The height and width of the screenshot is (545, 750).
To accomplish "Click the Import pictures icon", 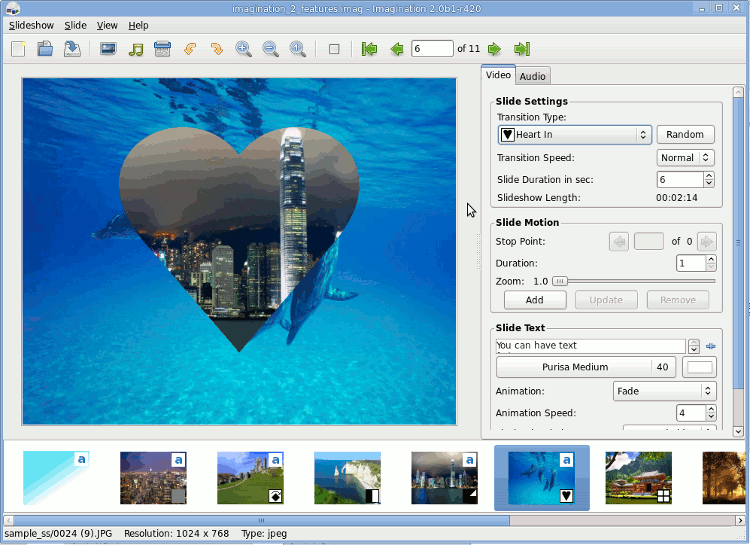I will click(108, 49).
